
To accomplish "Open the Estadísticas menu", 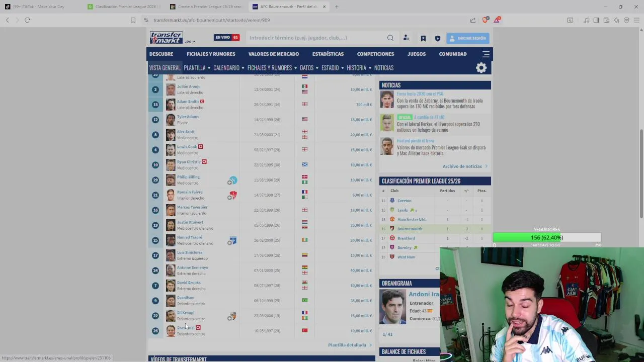I will coord(328,54).
